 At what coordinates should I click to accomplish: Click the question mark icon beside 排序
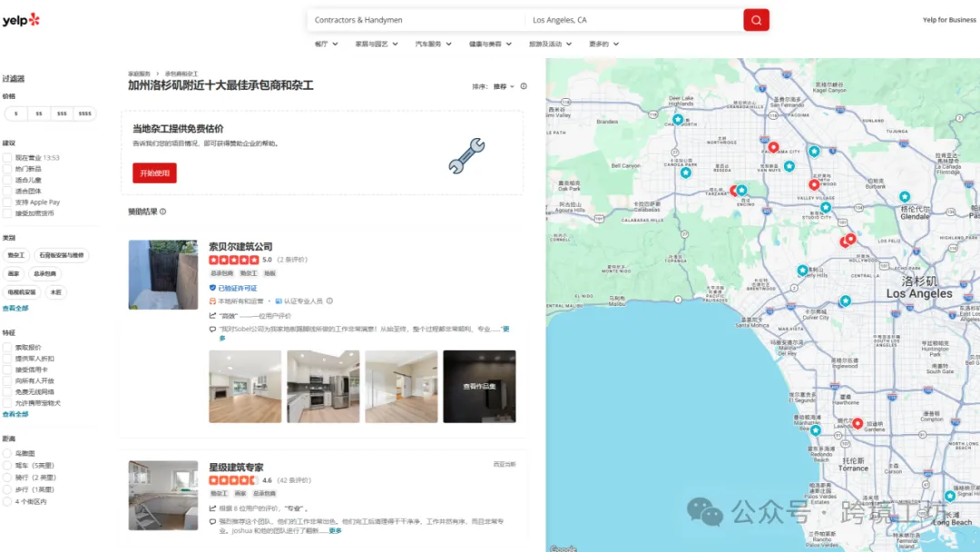click(x=524, y=86)
